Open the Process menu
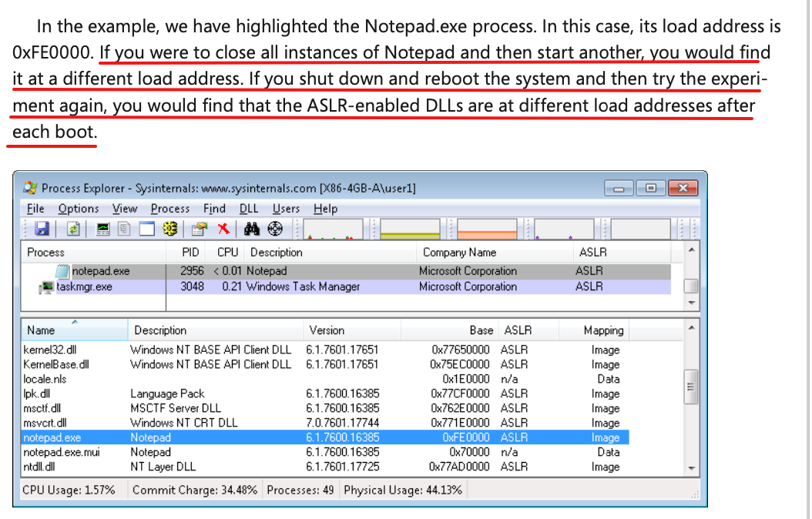Image resolution: width=812 pixels, height=519 pixels. click(x=169, y=209)
